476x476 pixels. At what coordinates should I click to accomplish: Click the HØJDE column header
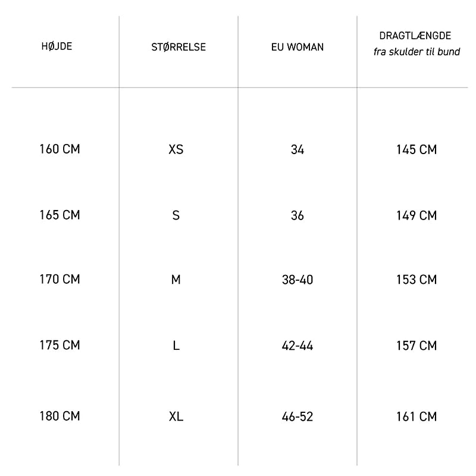pyautogui.click(x=58, y=46)
